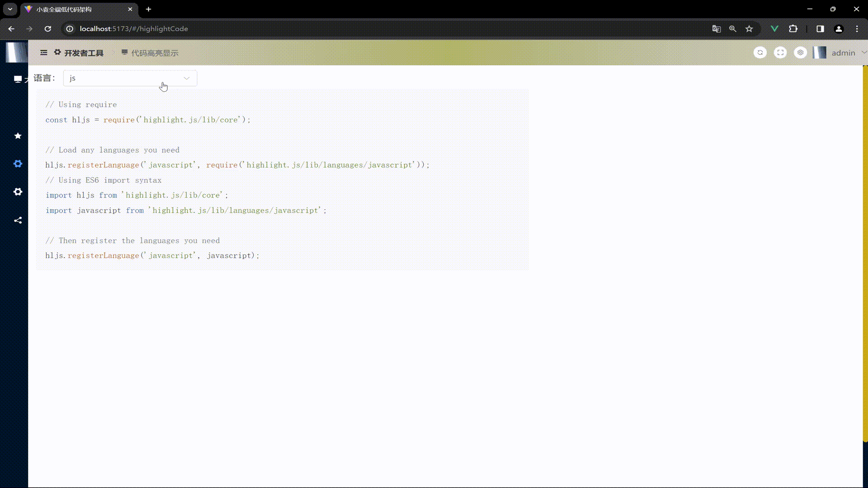
Task: Click the share icon in sidebar
Action: [17, 220]
